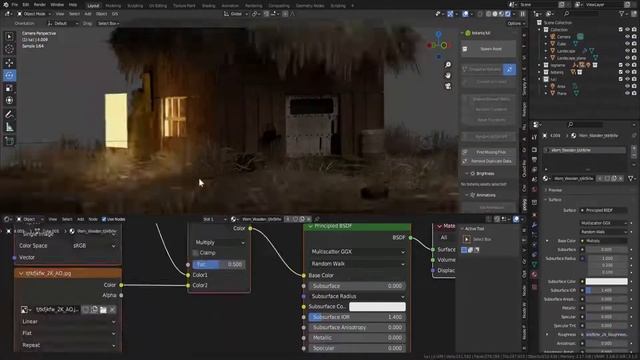Screen dimensions: 640x360
Task: Select the Annotate pencil tool
Action: pyautogui.click(x=9, y=115)
